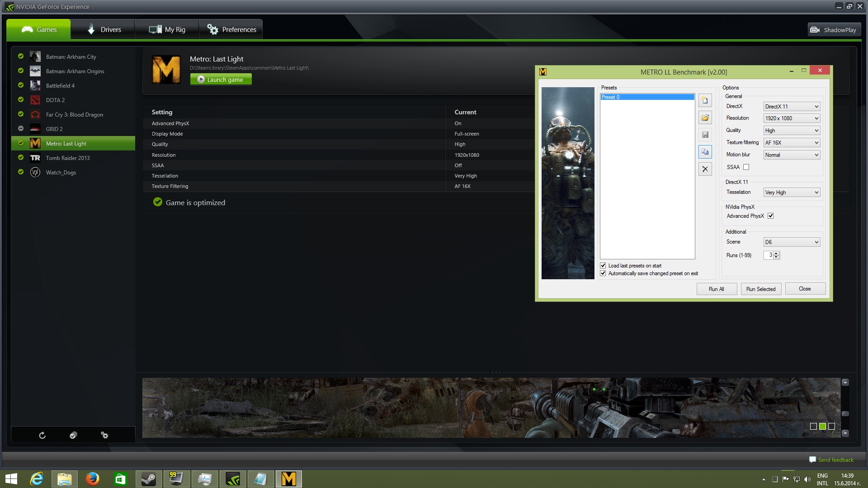Screen dimensions: 868x488
Task: Uncheck Advanced PhysX option
Action: (770, 216)
